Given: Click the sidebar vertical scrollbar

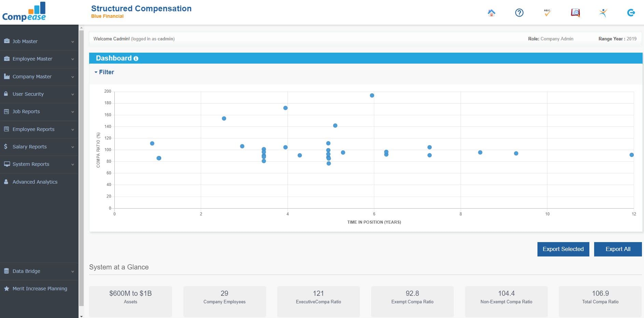Looking at the screenshot, I should (x=81, y=168).
